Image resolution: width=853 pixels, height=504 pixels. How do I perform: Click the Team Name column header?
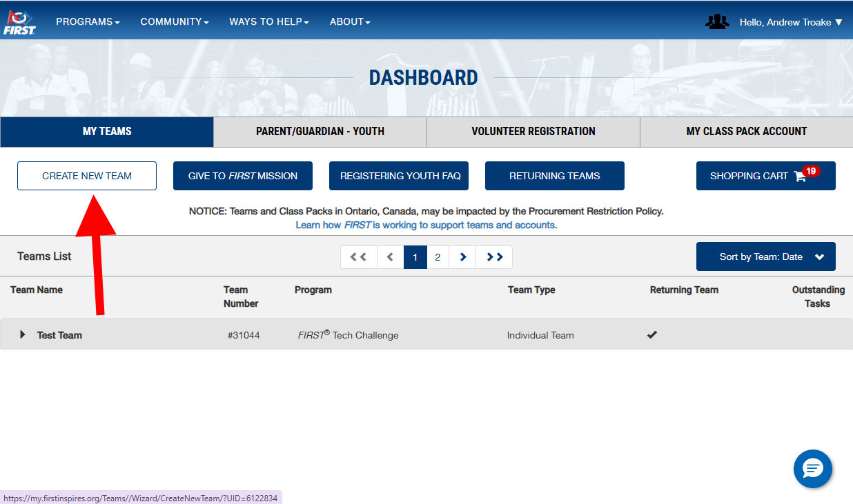tap(37, 290)
